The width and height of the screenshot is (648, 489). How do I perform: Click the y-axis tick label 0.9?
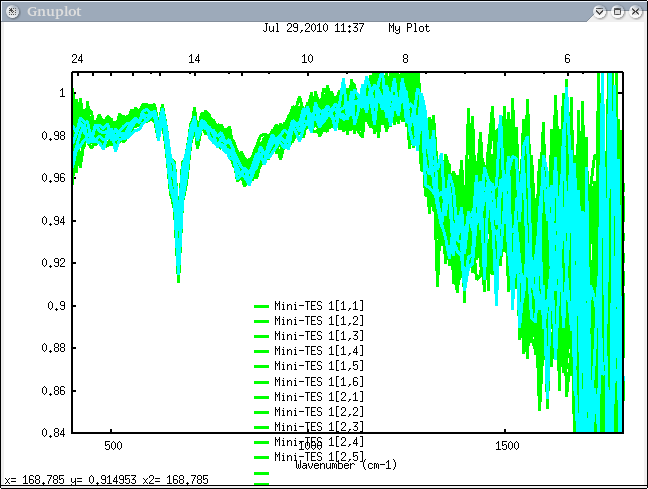56,306
